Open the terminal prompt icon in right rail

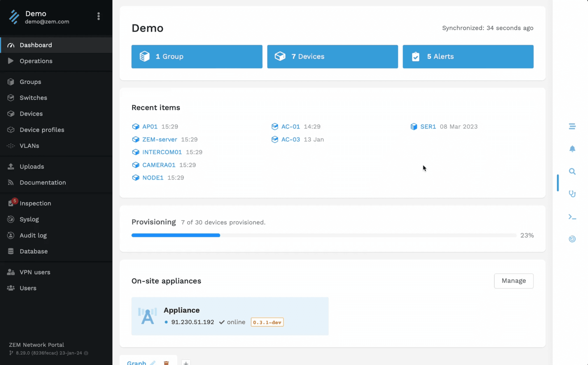572,217
